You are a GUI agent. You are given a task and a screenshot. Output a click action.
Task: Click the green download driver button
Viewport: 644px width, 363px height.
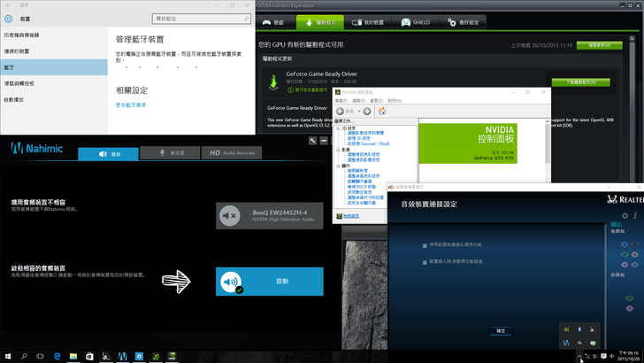tap(580, 82)
